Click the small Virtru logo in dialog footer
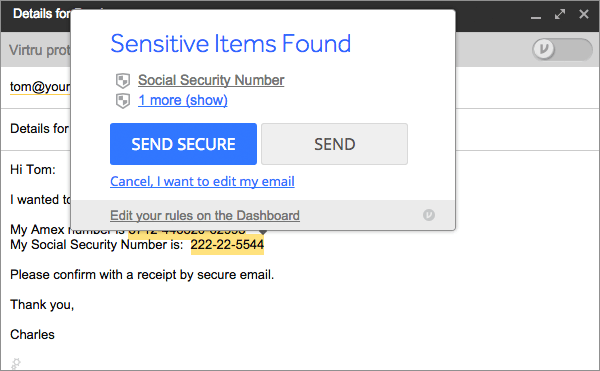The image size is (600, 371). [429, 215]
